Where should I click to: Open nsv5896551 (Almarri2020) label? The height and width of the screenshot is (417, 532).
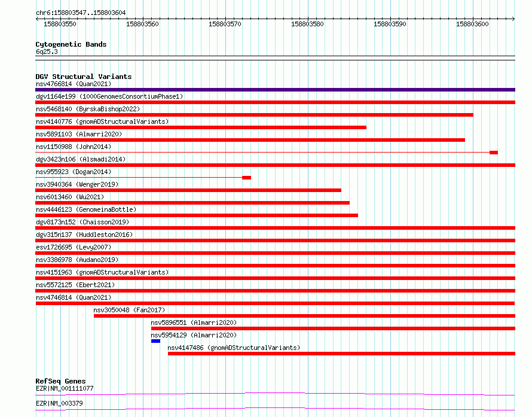pyautogui.click(x=194, y=322)
